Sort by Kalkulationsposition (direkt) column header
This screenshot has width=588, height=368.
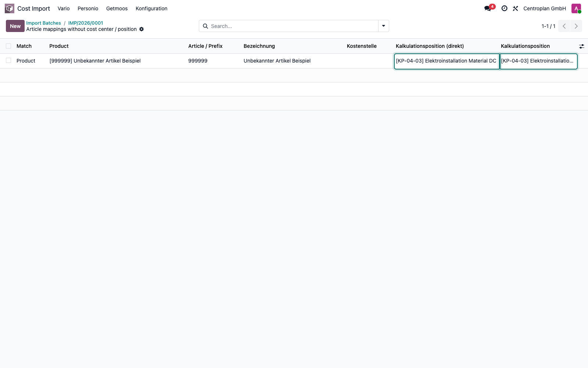point(430,46)
